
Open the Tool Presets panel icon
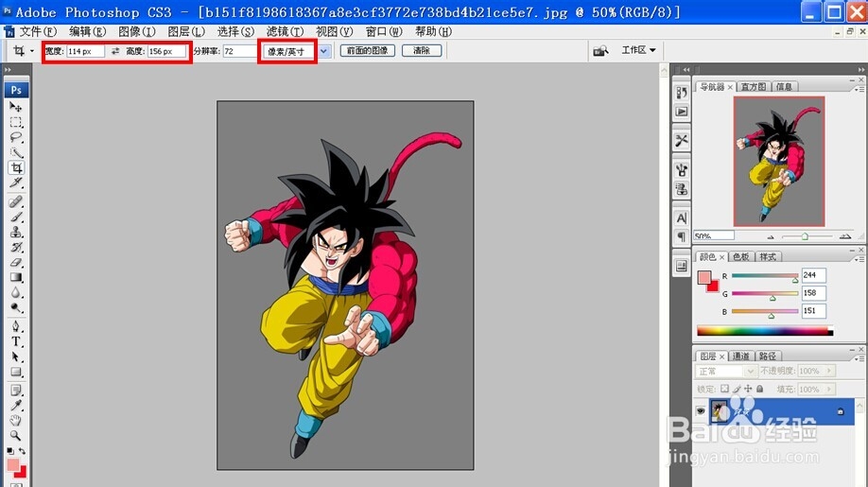[x=682, y=141]
